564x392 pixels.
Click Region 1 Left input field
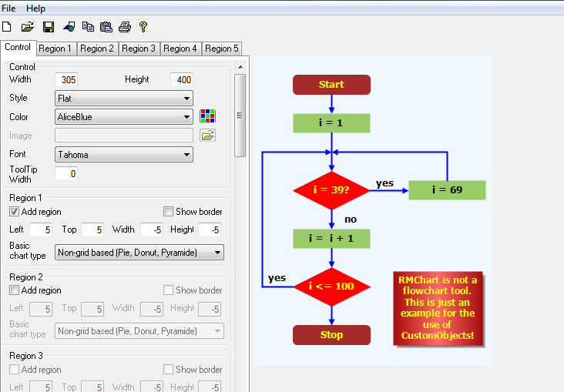pos(41,230)
